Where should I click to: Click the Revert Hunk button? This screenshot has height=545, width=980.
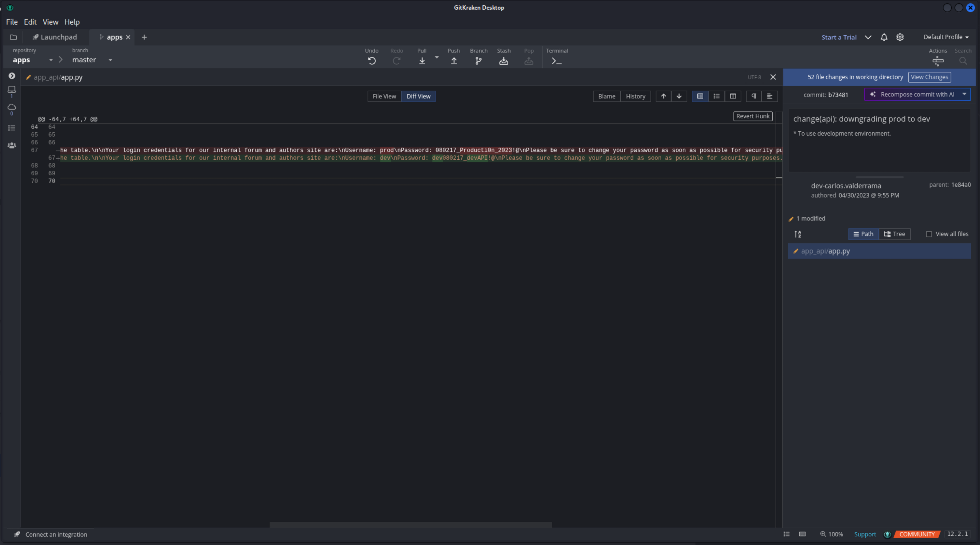(x=753, y=116)
